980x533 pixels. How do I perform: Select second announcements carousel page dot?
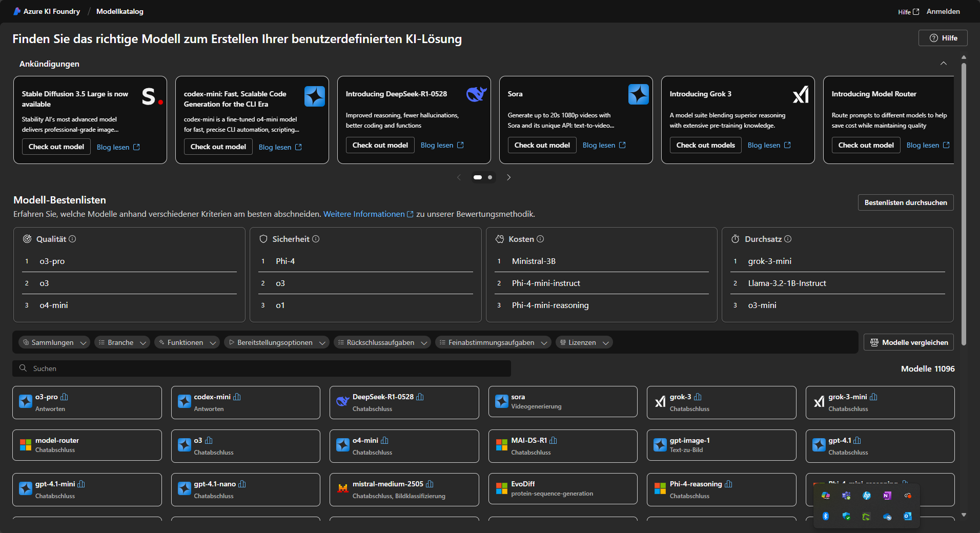490,177
